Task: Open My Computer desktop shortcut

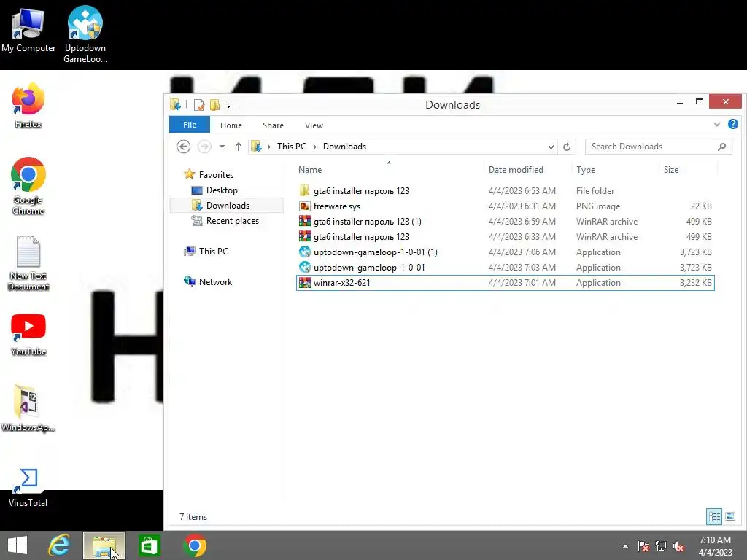Action: pyautogui.click(x=28, y=29)
